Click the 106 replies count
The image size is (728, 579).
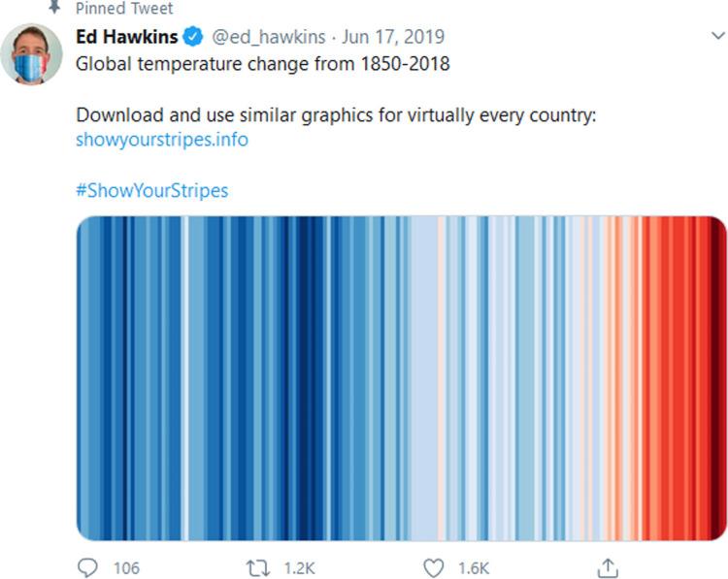[x=126, y=567]
